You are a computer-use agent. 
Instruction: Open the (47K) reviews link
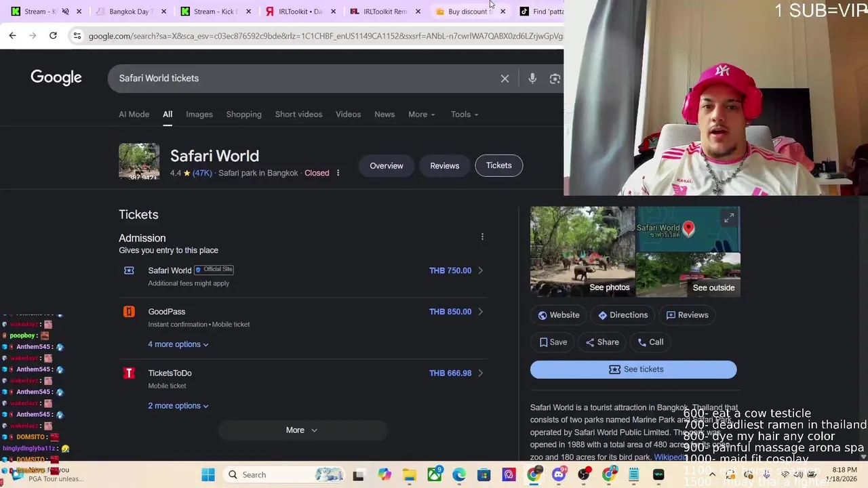(x=202, y=173)
